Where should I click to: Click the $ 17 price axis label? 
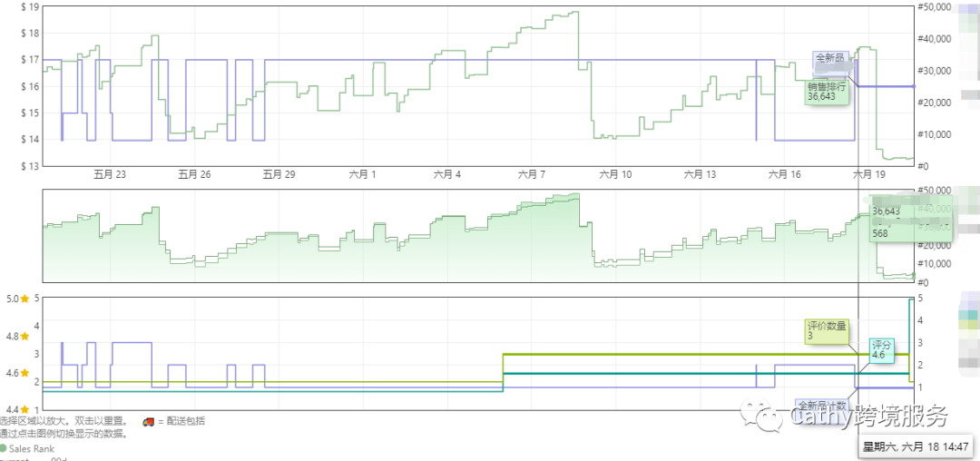[x=29, y=60]
